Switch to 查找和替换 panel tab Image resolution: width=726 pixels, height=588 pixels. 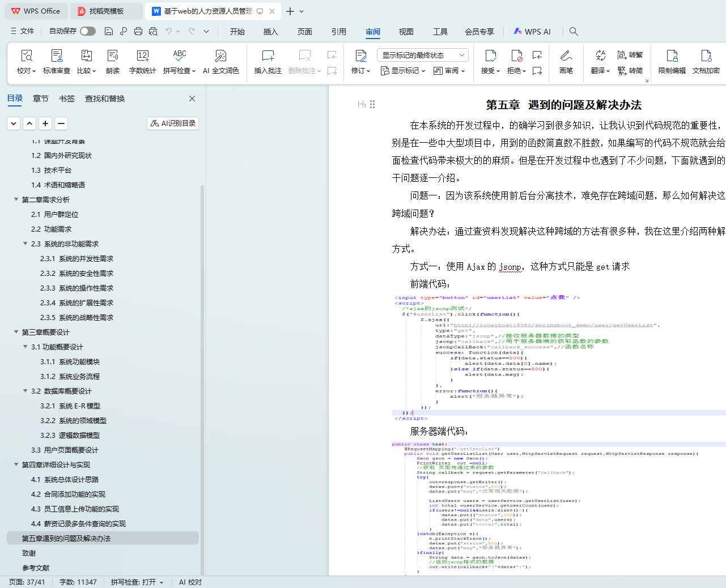(x=105, y=99)
